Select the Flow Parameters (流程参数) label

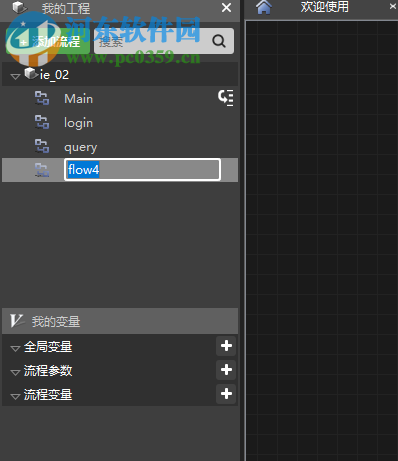coord(48,371)
